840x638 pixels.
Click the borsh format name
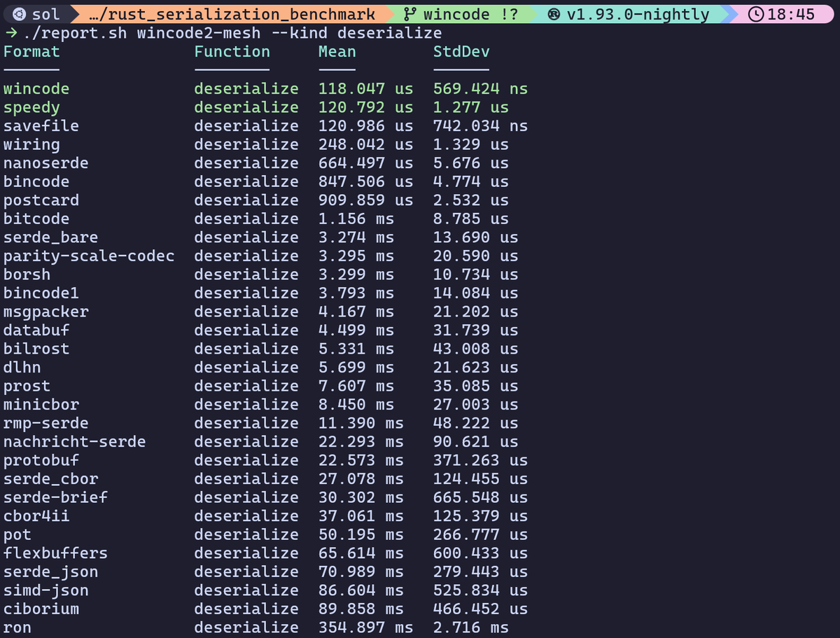(x=27, y=275)
